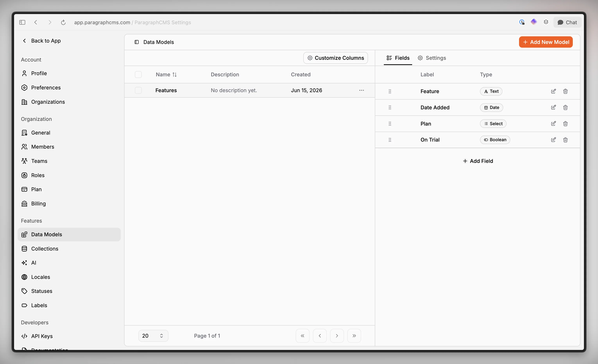Click the drag handle for On Trial field
The image size is (598, 364).
[390, 140]
